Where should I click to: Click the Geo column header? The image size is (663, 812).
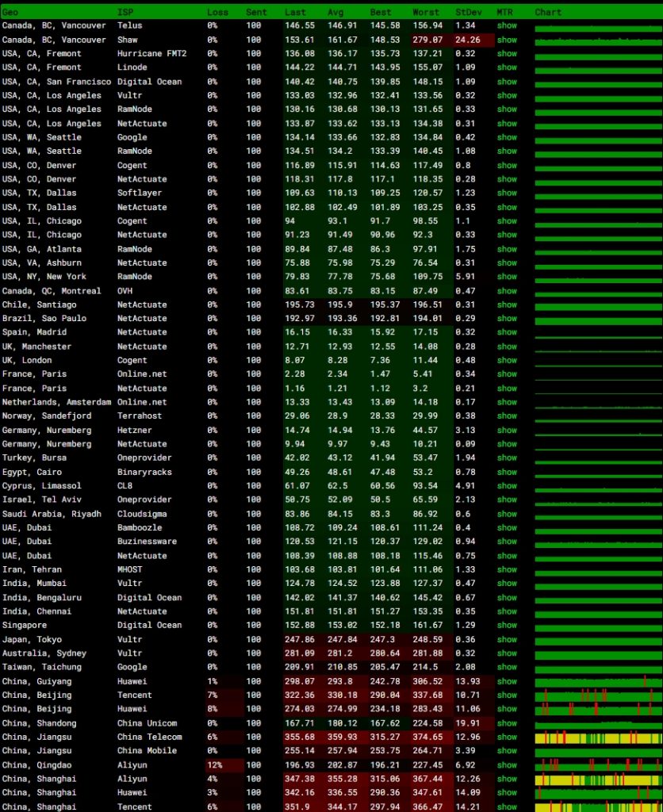click(x=10, y=12)
